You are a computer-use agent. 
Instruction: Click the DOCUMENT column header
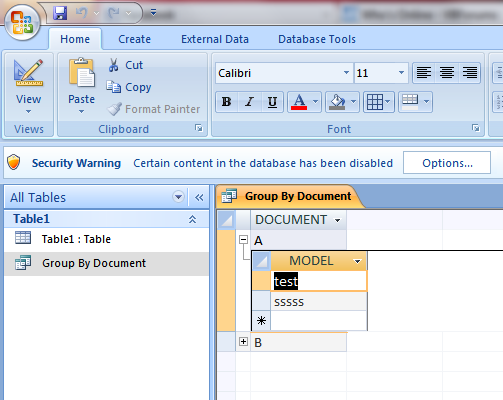click(x=298, y=220)
